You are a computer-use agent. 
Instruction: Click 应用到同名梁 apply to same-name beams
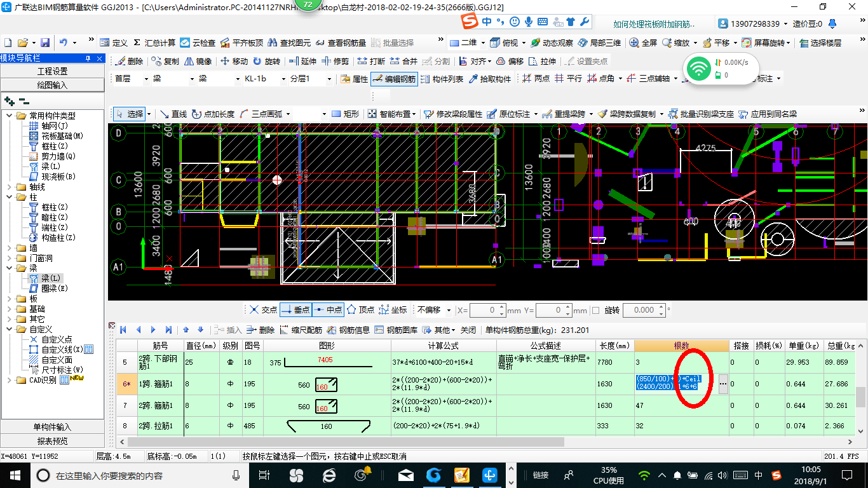point(767,114)
